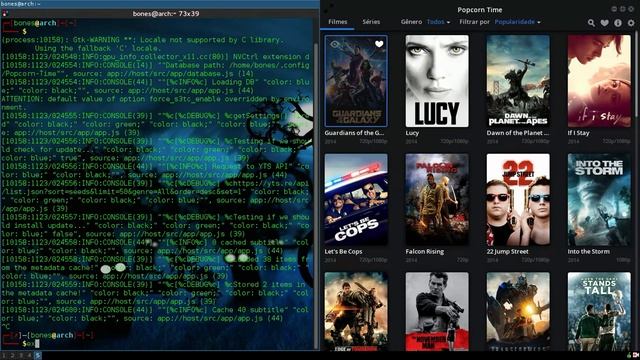
Task: Switch to workspace 1 in taskbar
Action: click(x=4, y=356)
